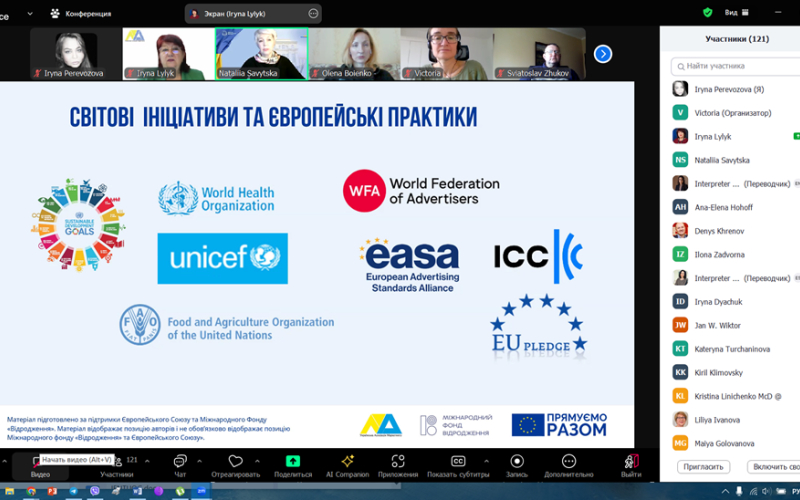Click the Участники (121) panel header

(737, 39)
